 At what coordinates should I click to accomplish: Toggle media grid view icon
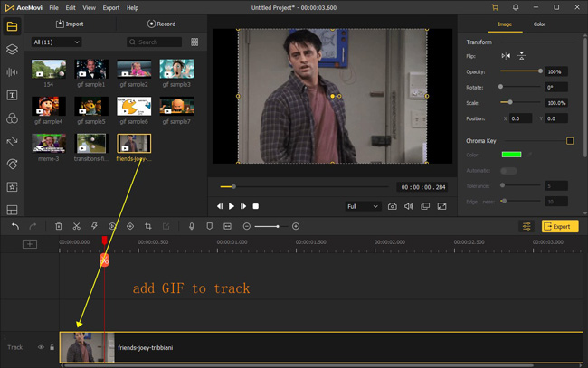[x=194, y=42]
